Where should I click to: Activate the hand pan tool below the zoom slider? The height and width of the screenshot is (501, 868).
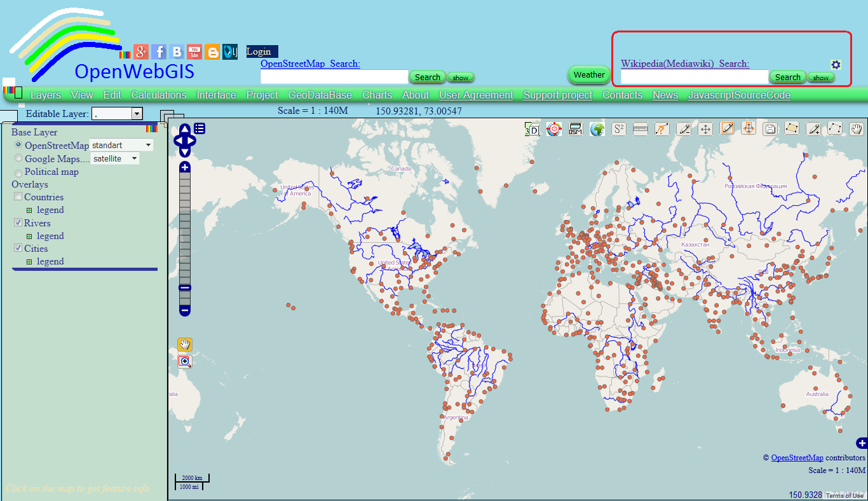tap(184, 344)
